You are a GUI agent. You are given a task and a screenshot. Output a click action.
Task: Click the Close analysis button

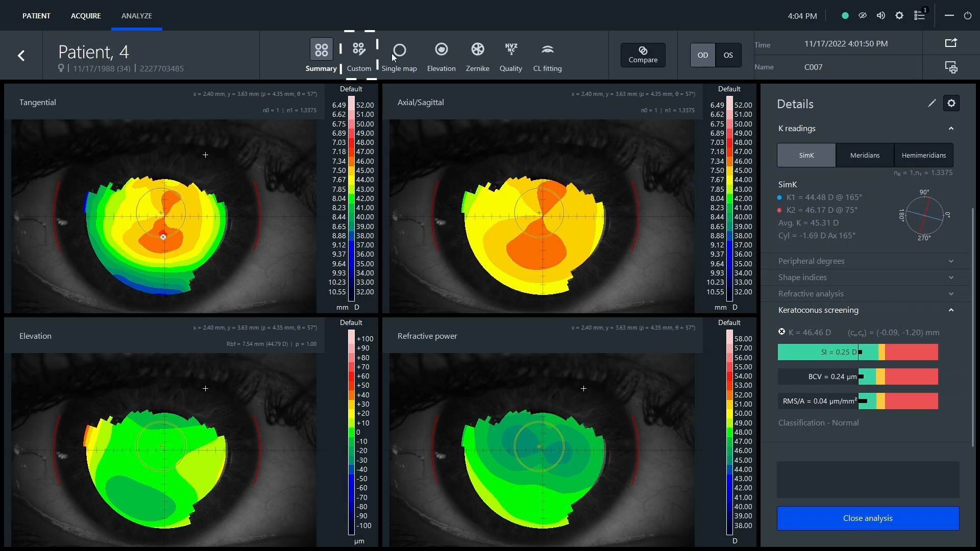(x=868, y=517)
